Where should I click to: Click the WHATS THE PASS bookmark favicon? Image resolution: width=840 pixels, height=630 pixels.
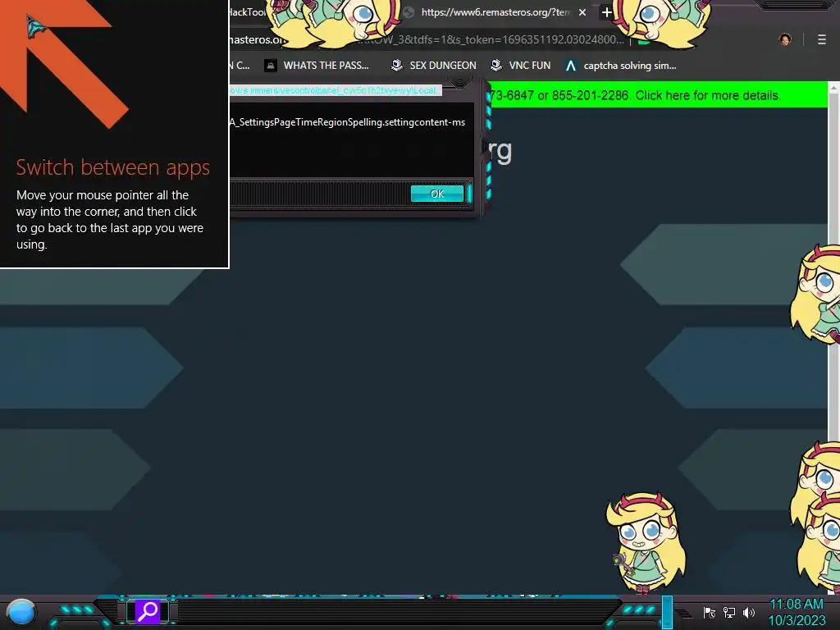click(271, 66)
